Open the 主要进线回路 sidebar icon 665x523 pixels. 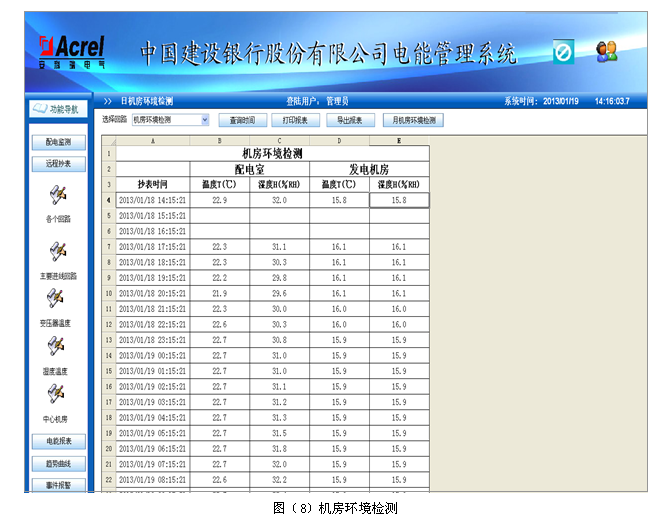click(x=58, y=252)
